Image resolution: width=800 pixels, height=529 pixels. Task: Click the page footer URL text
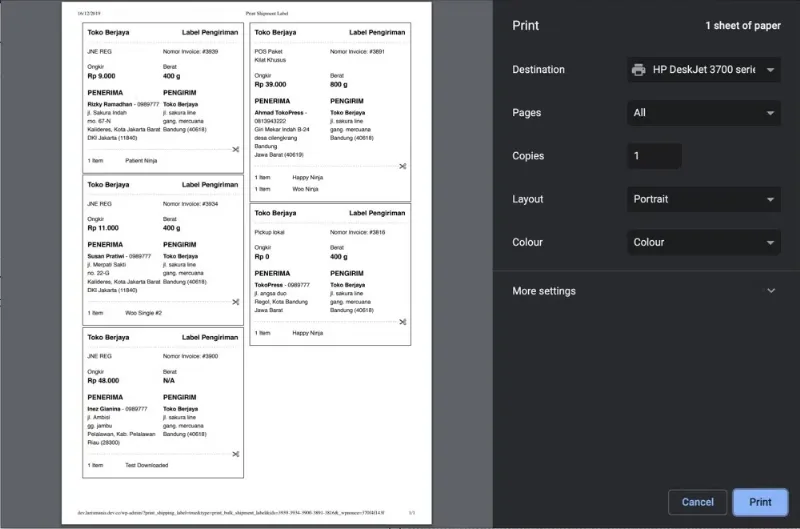pos(231,513)
